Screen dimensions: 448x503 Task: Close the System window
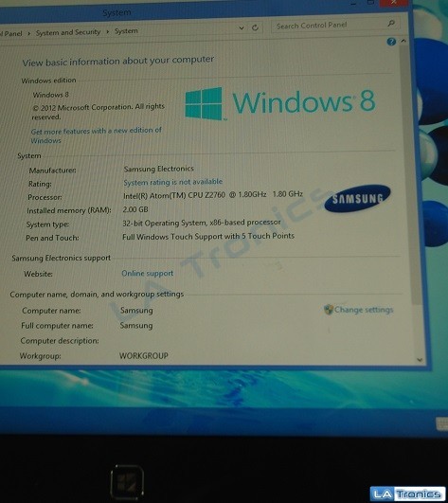[393, 3]
